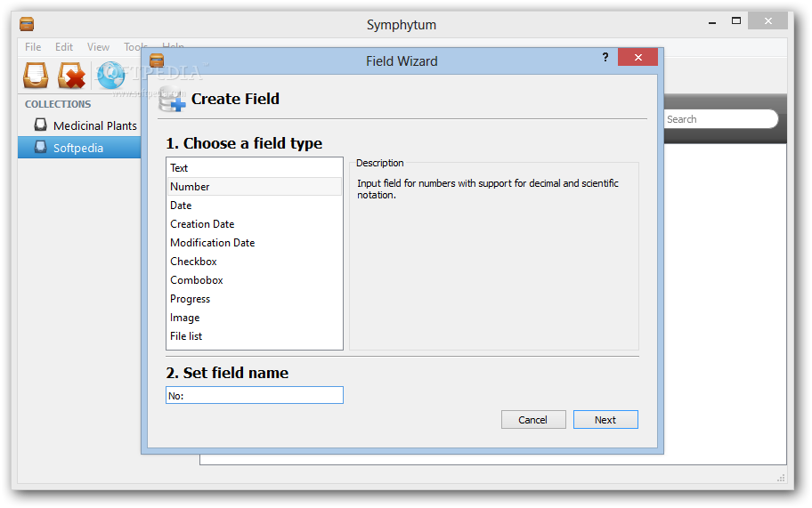Maximize the Symphytum window
The height and width of the screenshot is (508, 812).
tap(735, 21)
